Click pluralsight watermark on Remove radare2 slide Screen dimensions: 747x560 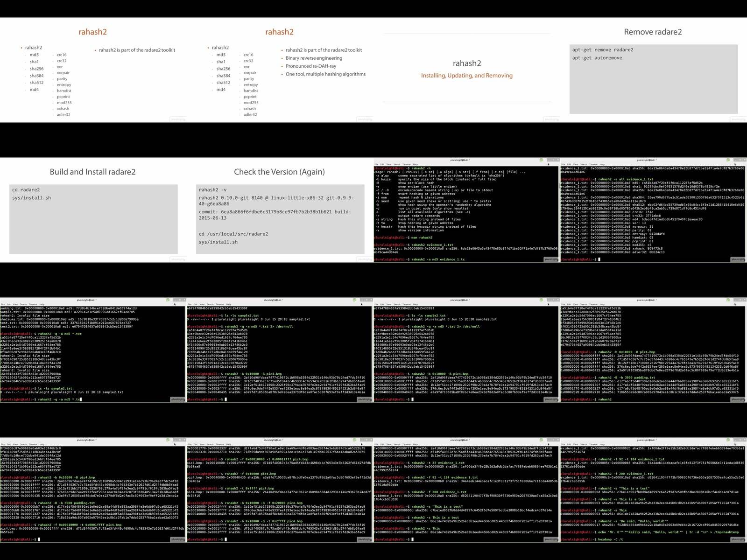[x=738, y=119]
